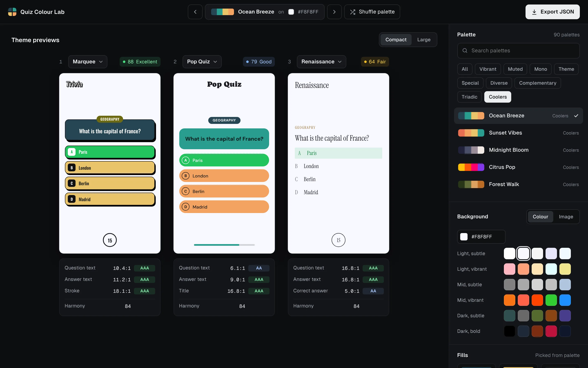Pick the purple swatch in Dark, subtle row
This screenshot has width=588, height=368.
tap(565, 316)
